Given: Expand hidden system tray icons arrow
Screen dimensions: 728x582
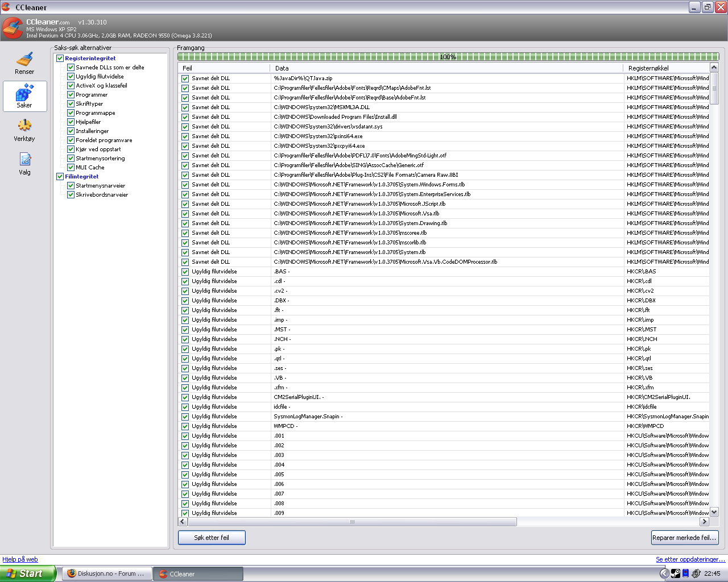Looking at the screenshot, I should coord(664,573).
